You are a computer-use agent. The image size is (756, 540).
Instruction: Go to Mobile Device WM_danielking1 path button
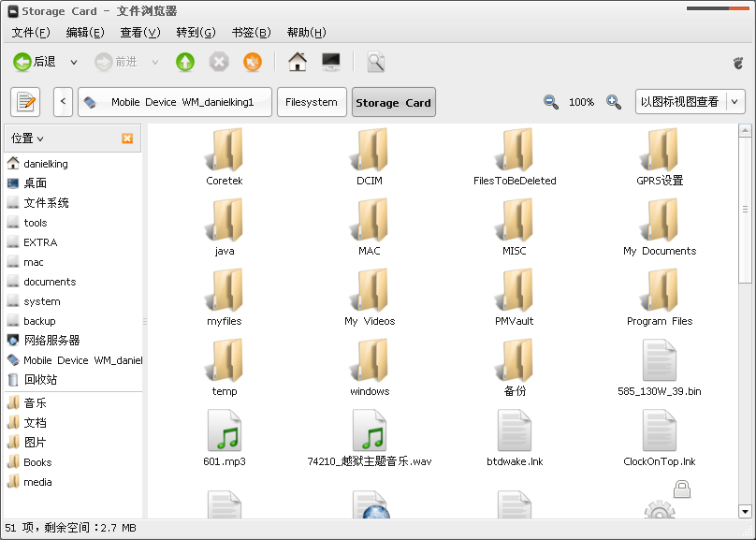[x=175, y=102]
